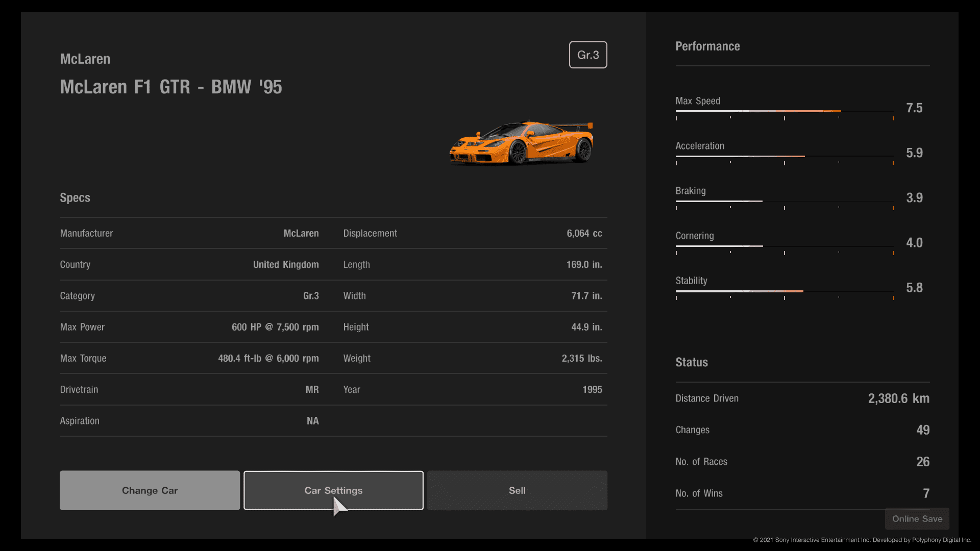980x551 pixels.
Task: Click the Stability performance bar
Action: [785, 291]
